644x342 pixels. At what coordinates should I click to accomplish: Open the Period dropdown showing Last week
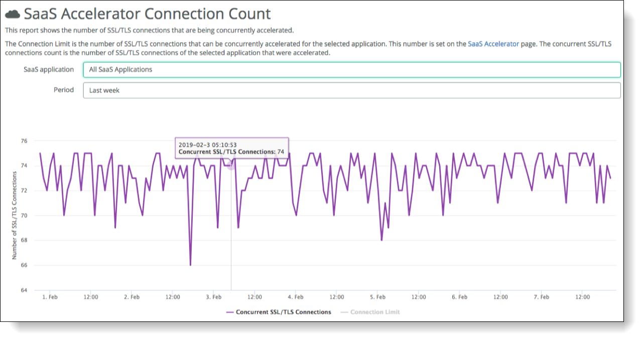(352, 90)
